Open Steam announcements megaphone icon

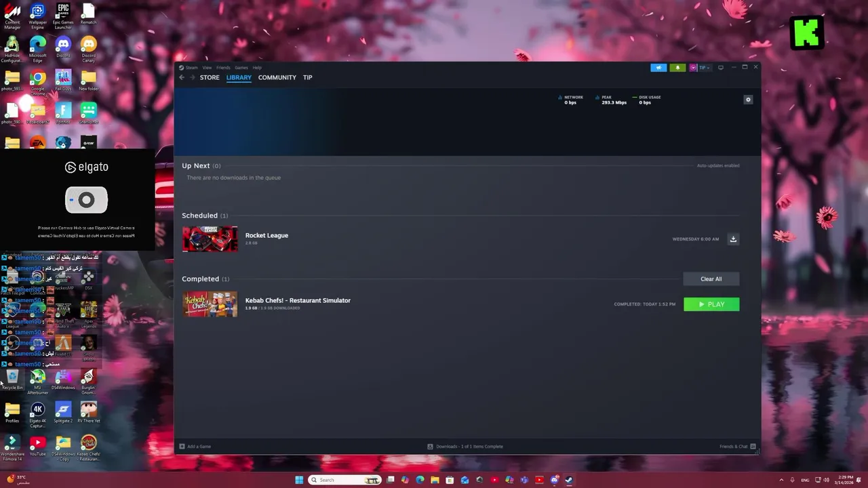tap(658, 68)
